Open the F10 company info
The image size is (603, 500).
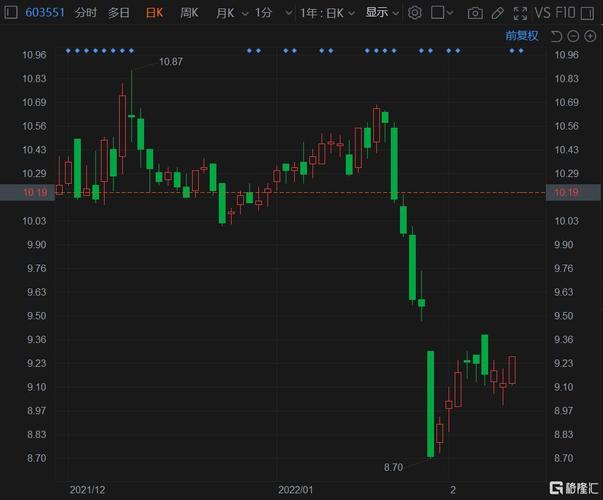(566, 13)
